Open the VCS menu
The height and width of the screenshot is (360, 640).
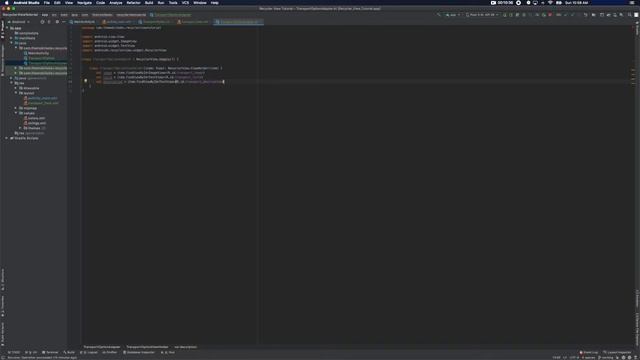pyautogui.click(x=185, y=3)
